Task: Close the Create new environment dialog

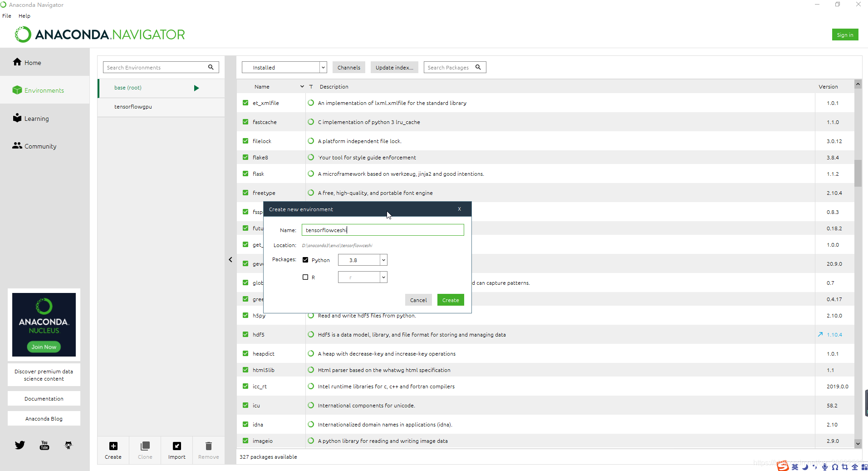Action: point(460,209)
